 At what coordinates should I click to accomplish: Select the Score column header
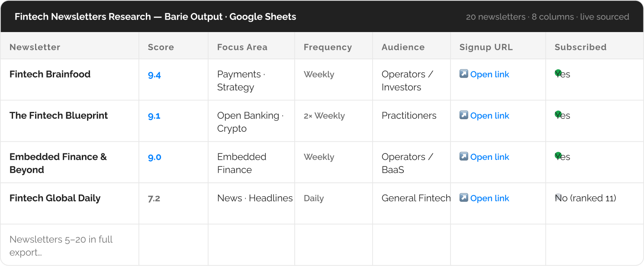[x=161, y=47]
